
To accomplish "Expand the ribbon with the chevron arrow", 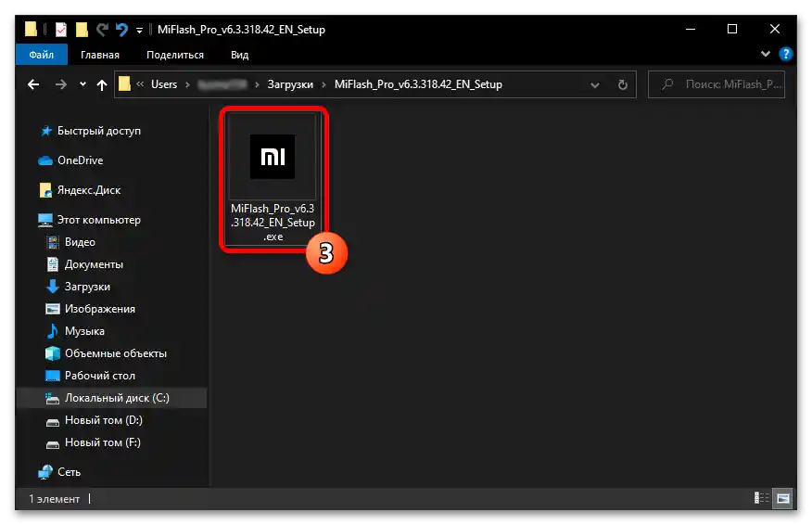I will tap(765, 54).
